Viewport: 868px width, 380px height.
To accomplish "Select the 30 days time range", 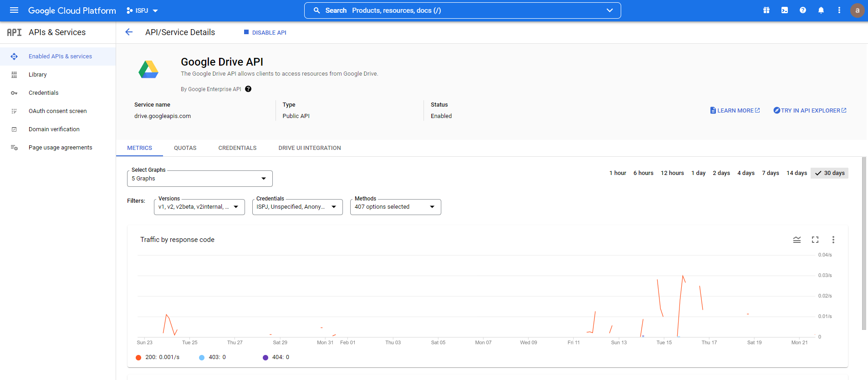I will 829,173.
